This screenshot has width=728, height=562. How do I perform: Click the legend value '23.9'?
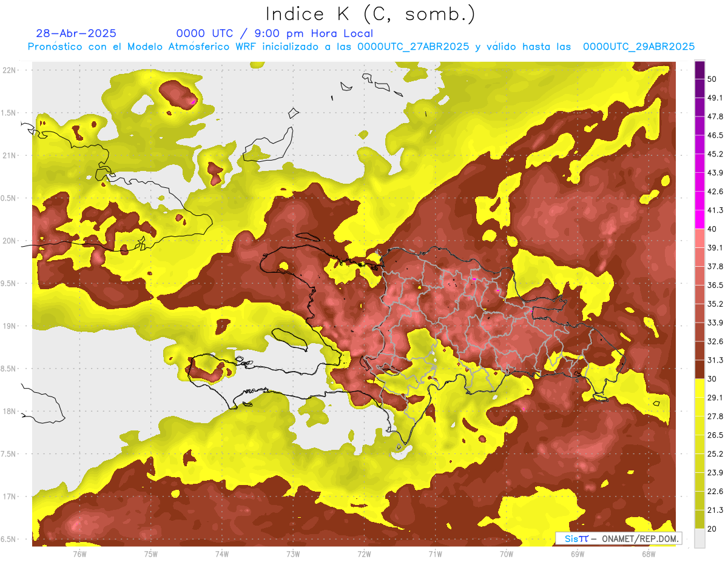[715, 473]
